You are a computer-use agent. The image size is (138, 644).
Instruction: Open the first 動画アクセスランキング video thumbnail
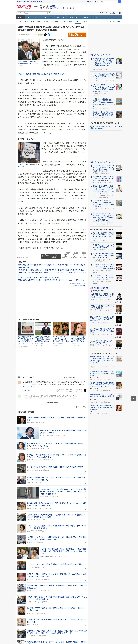pos(119,235)
